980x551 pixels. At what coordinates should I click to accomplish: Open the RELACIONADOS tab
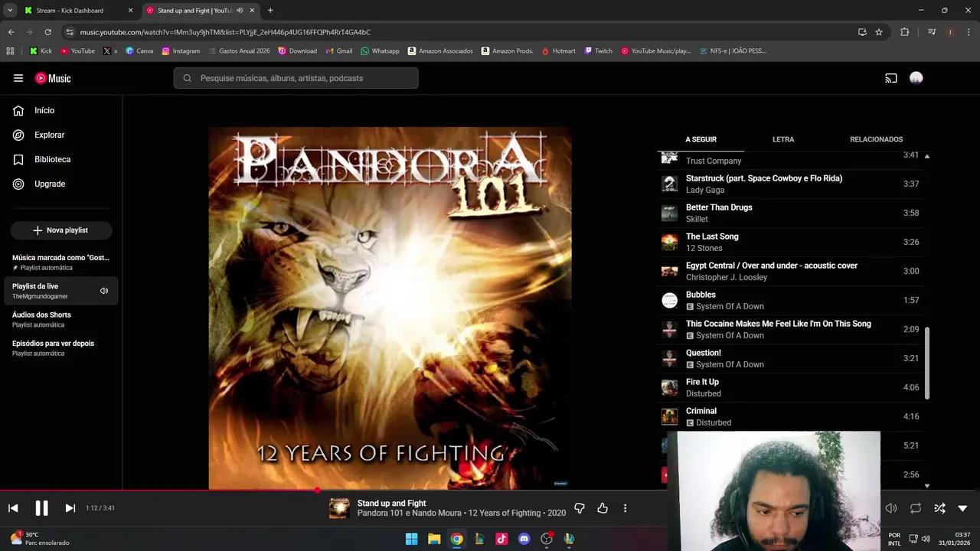876,139
